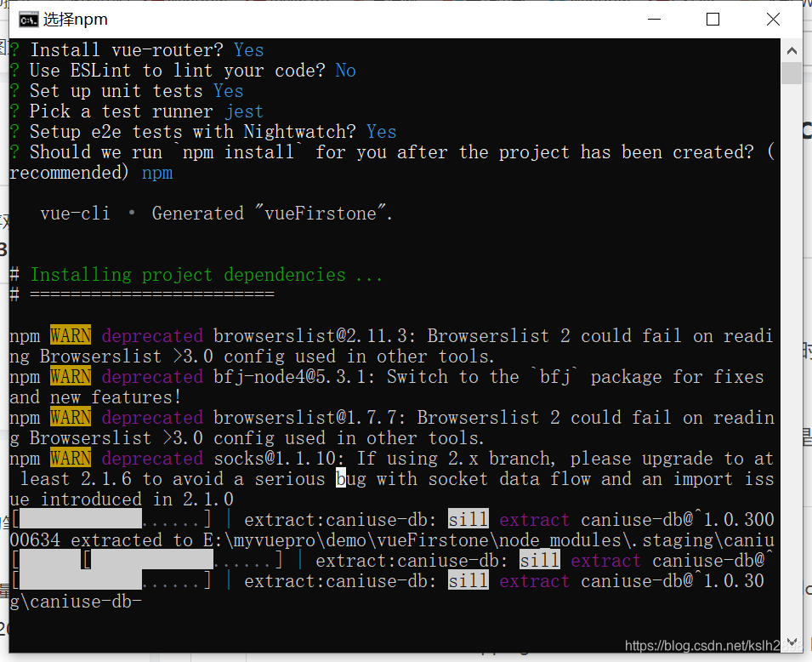Click the 'Use ESLint to lint your code?' line
Screen dimensions: 812x662
[x=183, y=71]
